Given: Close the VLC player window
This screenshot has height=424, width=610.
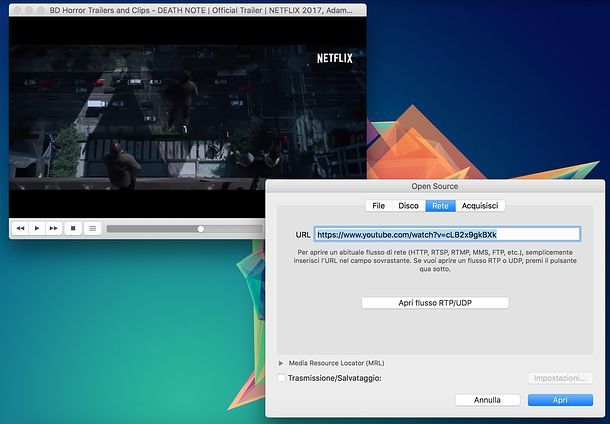Looking at the screenshot, I should [x=17, y=10].
